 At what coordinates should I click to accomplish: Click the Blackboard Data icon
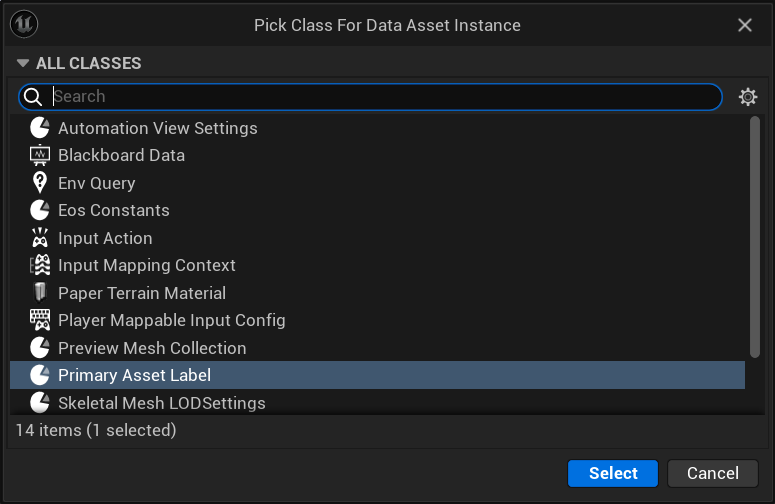[40, 155]
